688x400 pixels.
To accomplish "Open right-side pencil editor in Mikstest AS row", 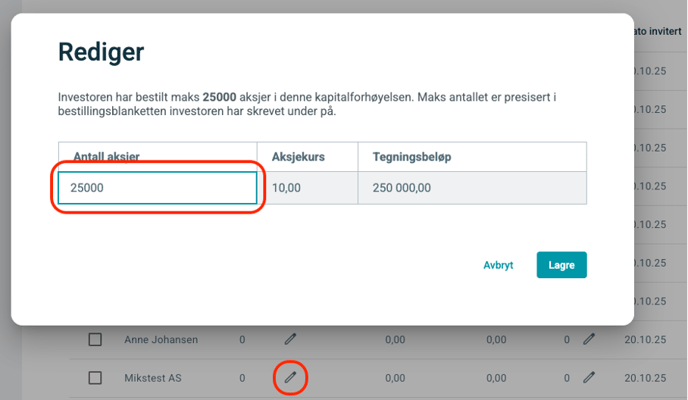I will 589,378.
